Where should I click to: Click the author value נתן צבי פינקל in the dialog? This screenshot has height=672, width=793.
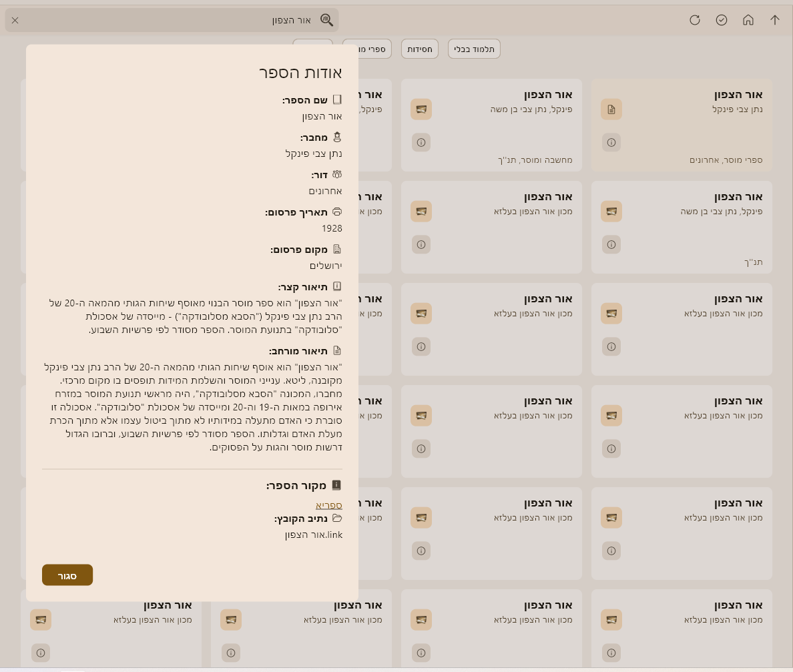(314, 153)
